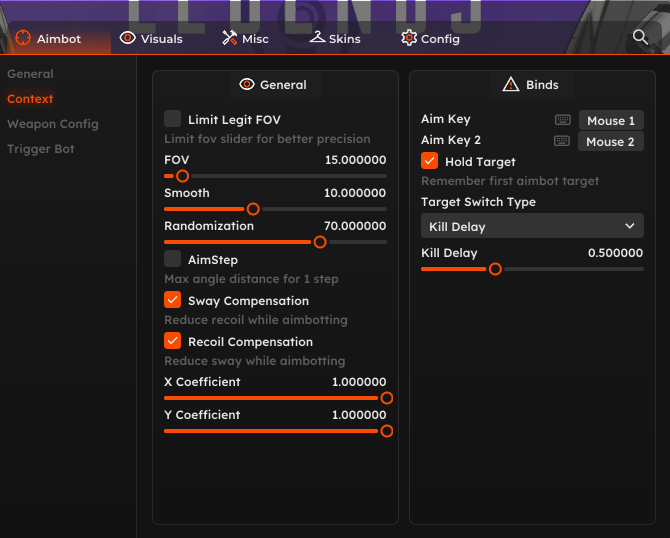Turn on the AimStep checkbox
The height and width of the screenshot is (538, 670).
tap(173, 259)
